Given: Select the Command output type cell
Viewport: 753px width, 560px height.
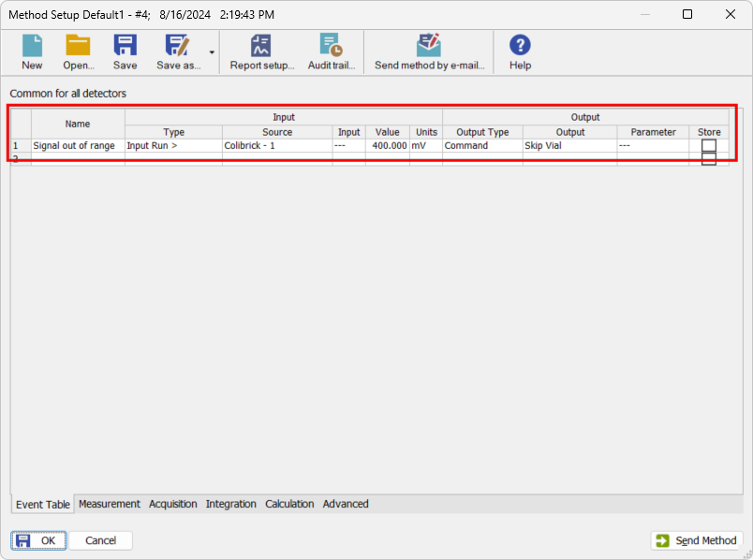Looking at the screenshot, I should click(482, 145).
